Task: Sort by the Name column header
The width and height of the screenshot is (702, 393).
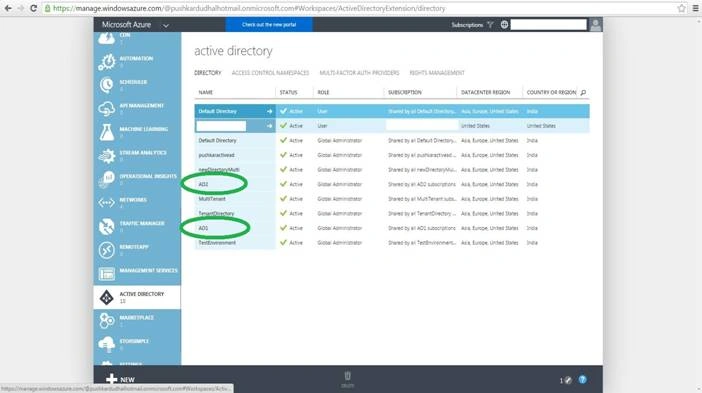Action: (205, 92)
